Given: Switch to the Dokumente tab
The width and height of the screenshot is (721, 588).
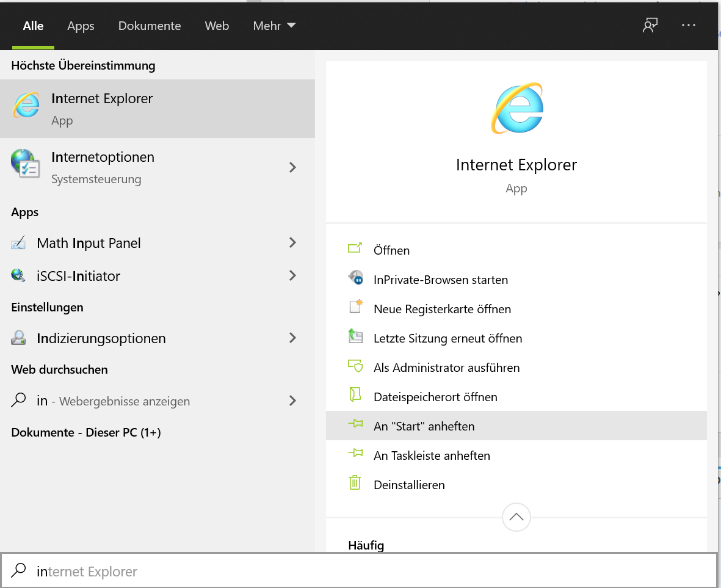Looking at the screenshot, I should pos(150,26).
